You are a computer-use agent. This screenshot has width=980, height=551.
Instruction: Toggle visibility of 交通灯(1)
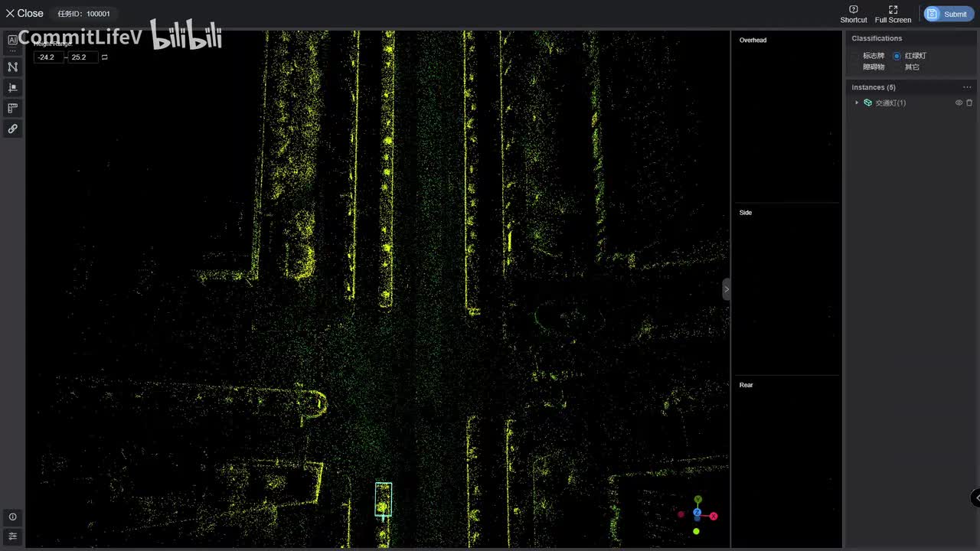coord(959,103)
